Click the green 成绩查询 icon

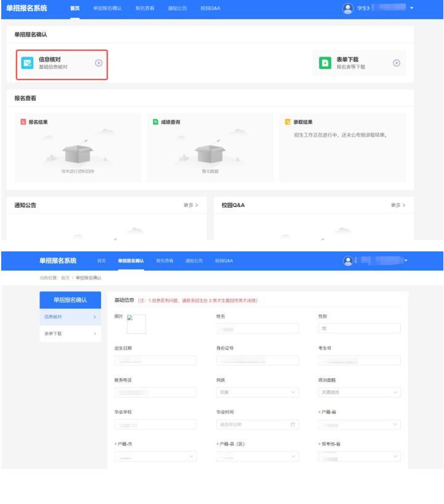[155, 122]
